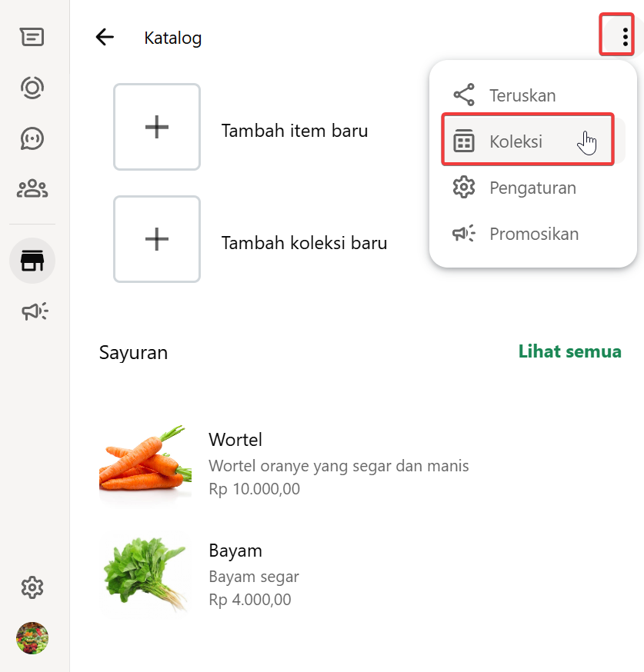Click the Tambah item baru plus box

pyautogui.click(x=157, y=127)
